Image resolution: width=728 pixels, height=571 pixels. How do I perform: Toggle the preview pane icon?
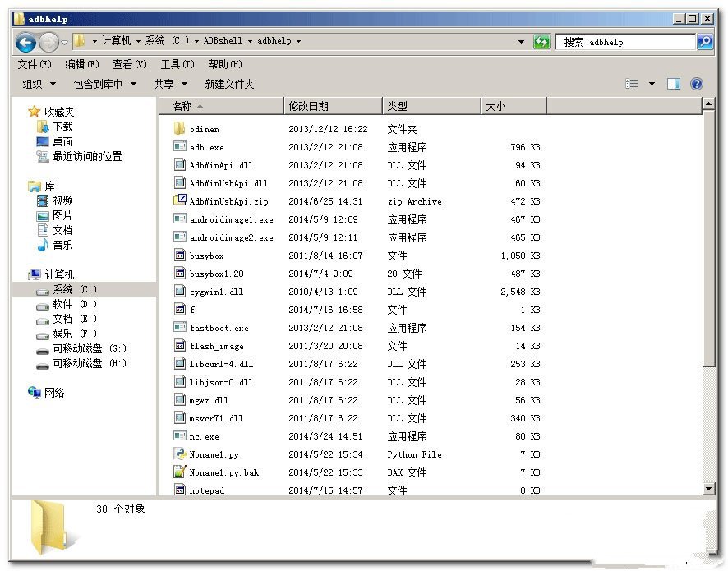pos(674,84)
